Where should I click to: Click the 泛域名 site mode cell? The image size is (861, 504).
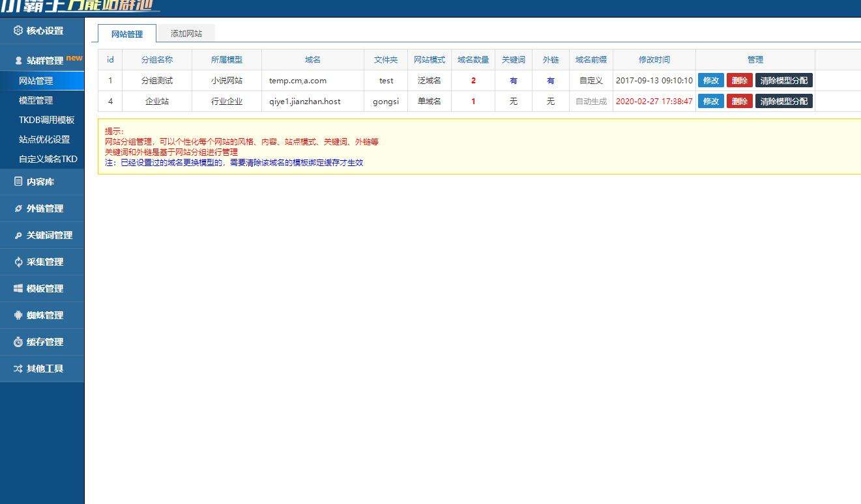point(430,81)
